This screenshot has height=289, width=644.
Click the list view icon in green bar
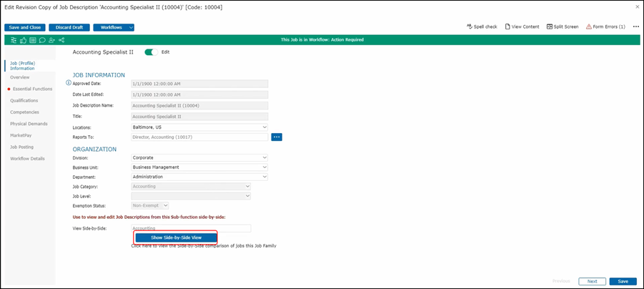pos(33,40)
